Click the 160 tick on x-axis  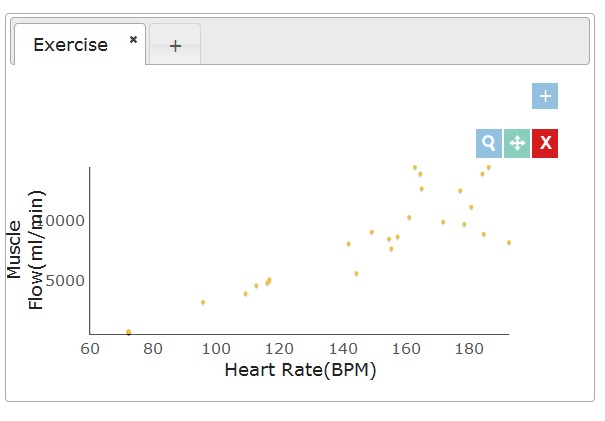(405, 348)
